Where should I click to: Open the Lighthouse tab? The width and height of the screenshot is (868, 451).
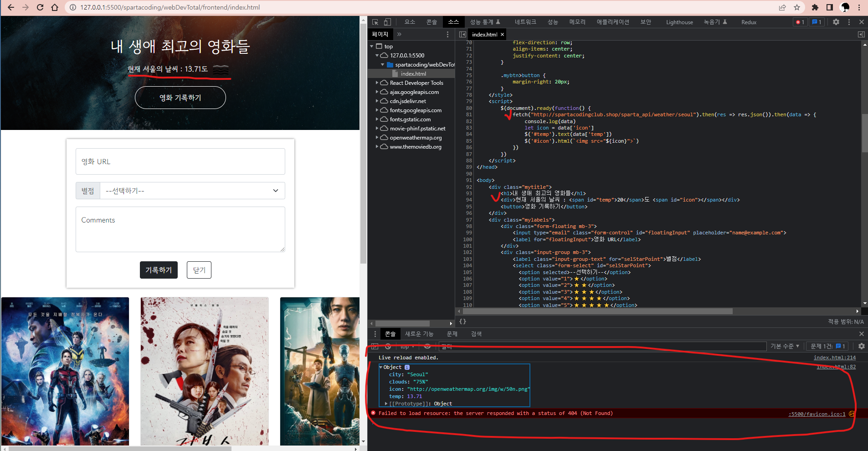pos(679,22)
